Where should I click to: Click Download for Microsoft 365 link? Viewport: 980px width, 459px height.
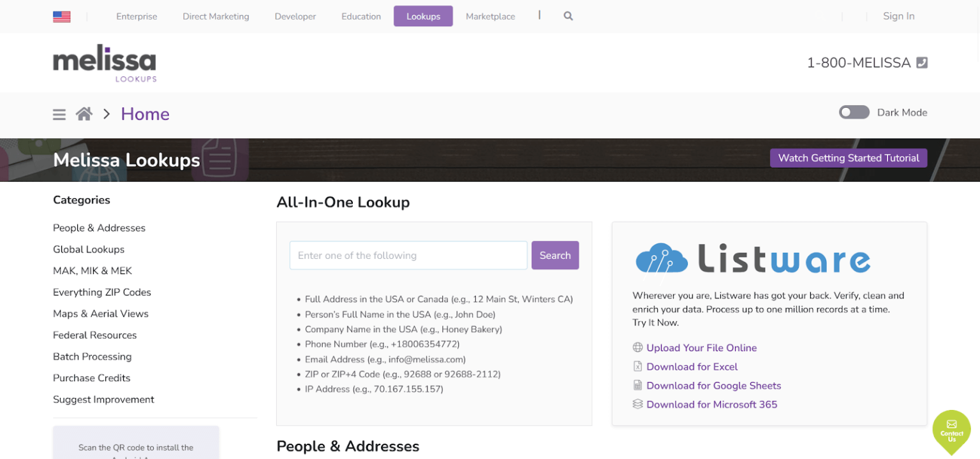[711, 404]
